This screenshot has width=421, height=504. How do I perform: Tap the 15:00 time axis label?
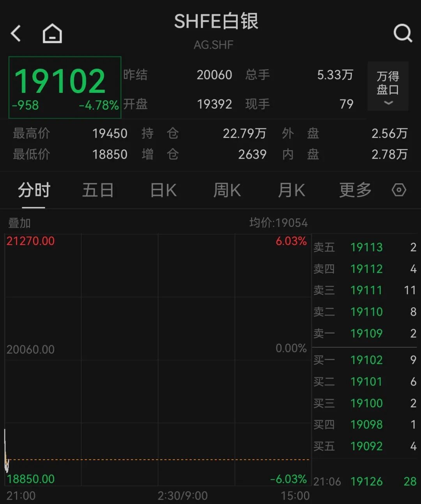click(x=295, y=496)
